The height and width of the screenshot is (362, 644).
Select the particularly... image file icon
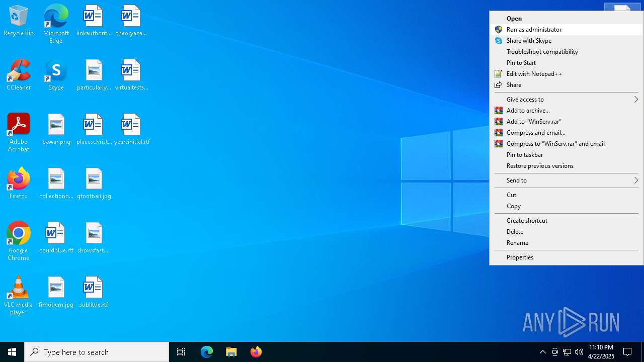click(94, 75)
